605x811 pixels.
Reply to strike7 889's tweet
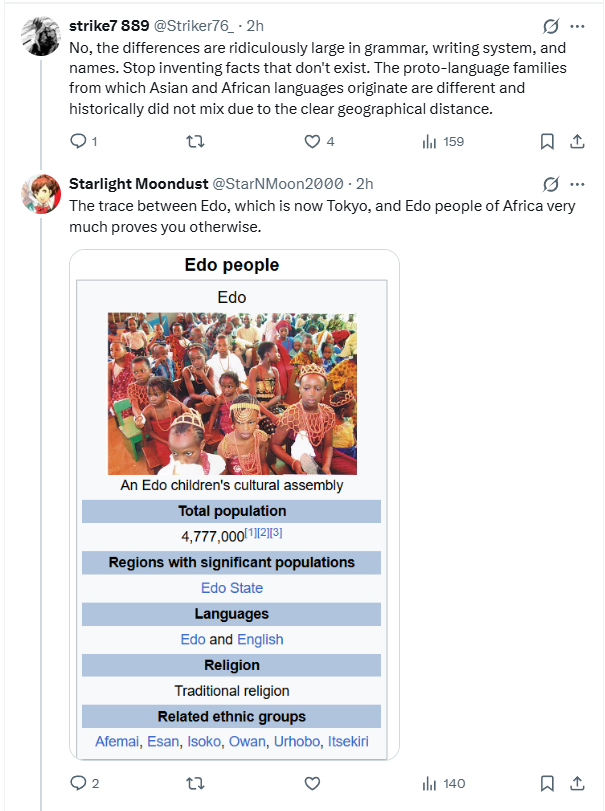(x=83, y=141)
